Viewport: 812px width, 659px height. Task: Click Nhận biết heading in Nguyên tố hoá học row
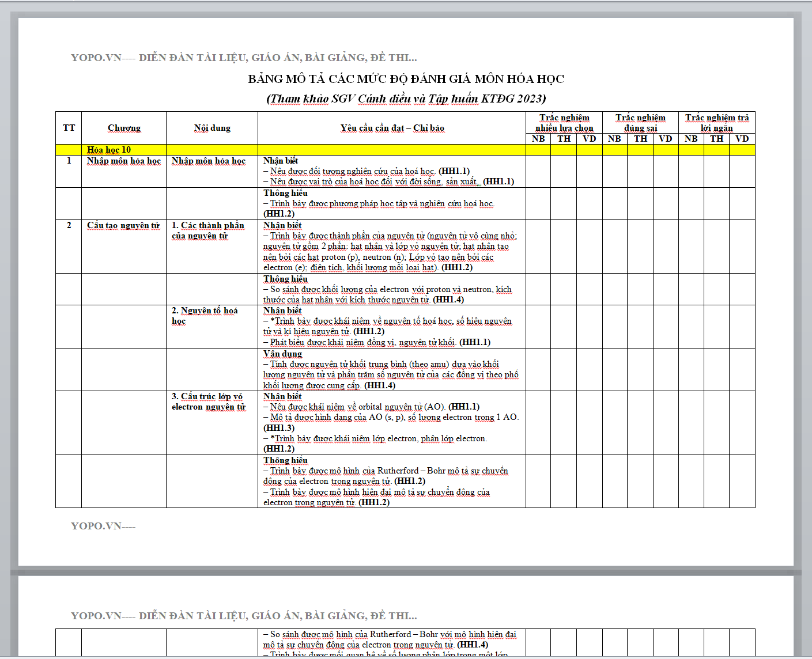[282, 310]
